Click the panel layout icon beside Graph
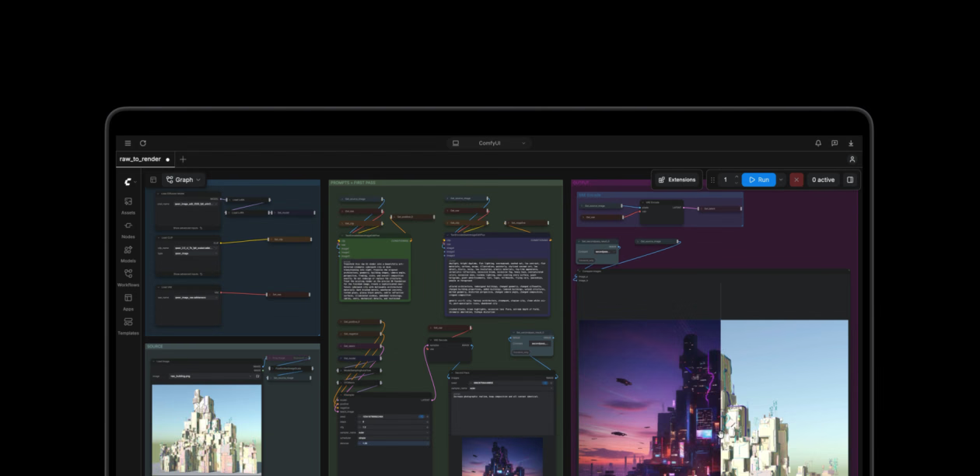This screenshot has height=476, width=980. (153, 180)
